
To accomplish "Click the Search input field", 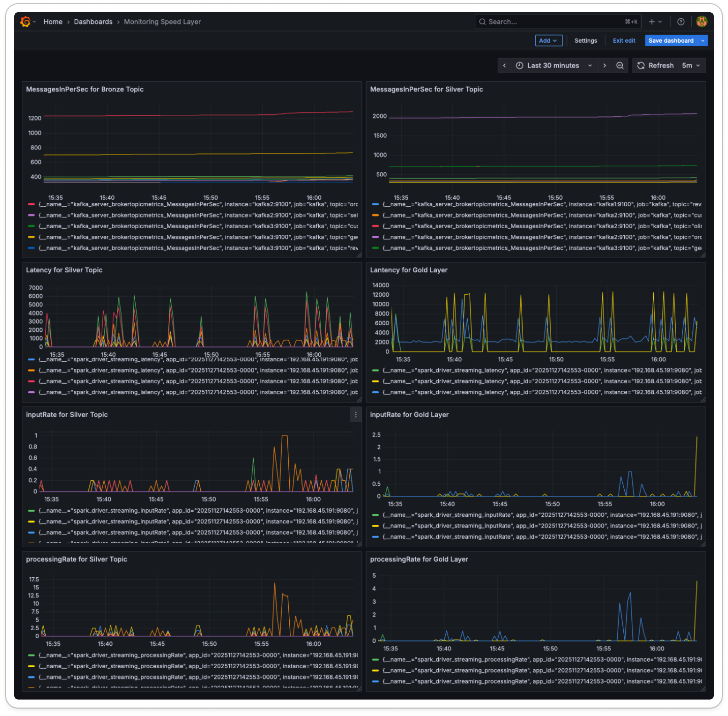I will (x=554, y=22).
